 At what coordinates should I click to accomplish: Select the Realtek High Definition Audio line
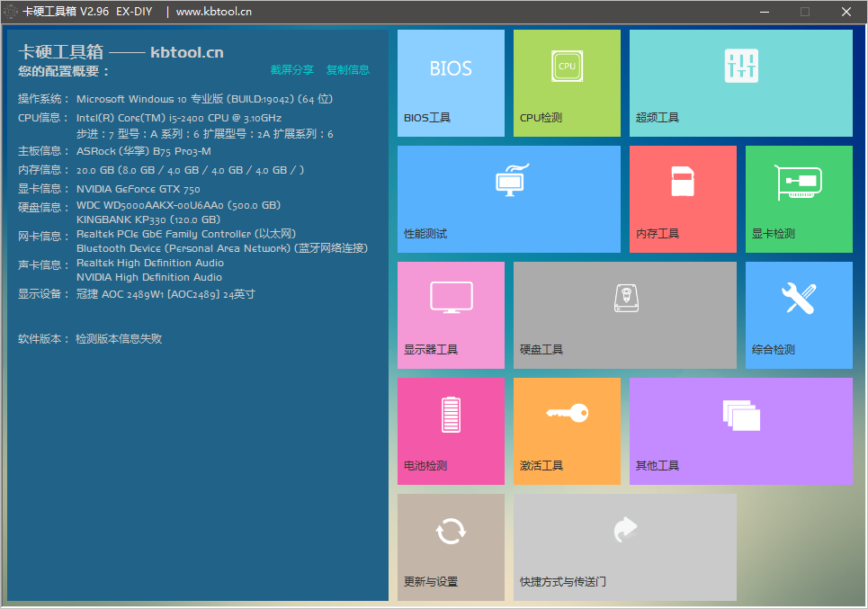[x=150, y=263]
